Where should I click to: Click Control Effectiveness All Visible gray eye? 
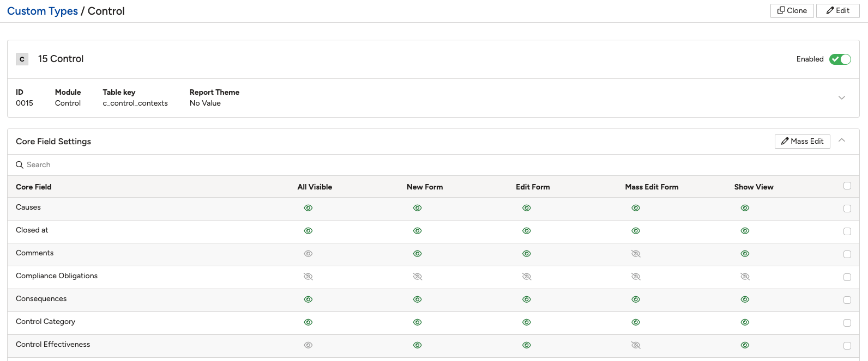[308, 345]
